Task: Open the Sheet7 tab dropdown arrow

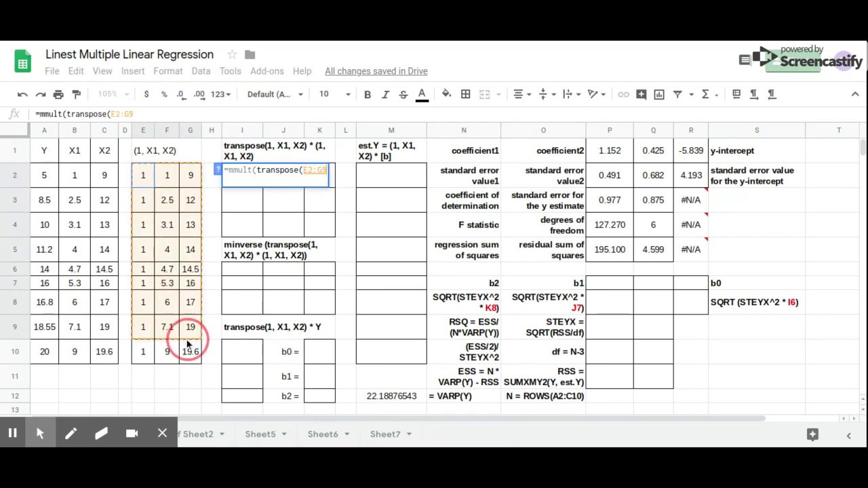Action: (409, 434)
